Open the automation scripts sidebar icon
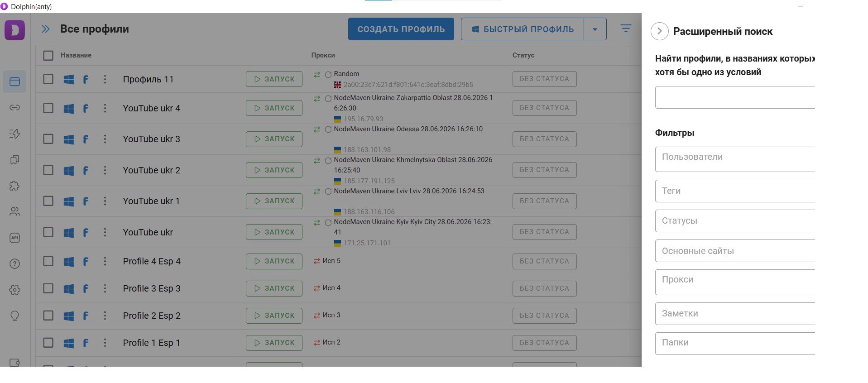Screen dimensions: 868x383 pos(14,134)
